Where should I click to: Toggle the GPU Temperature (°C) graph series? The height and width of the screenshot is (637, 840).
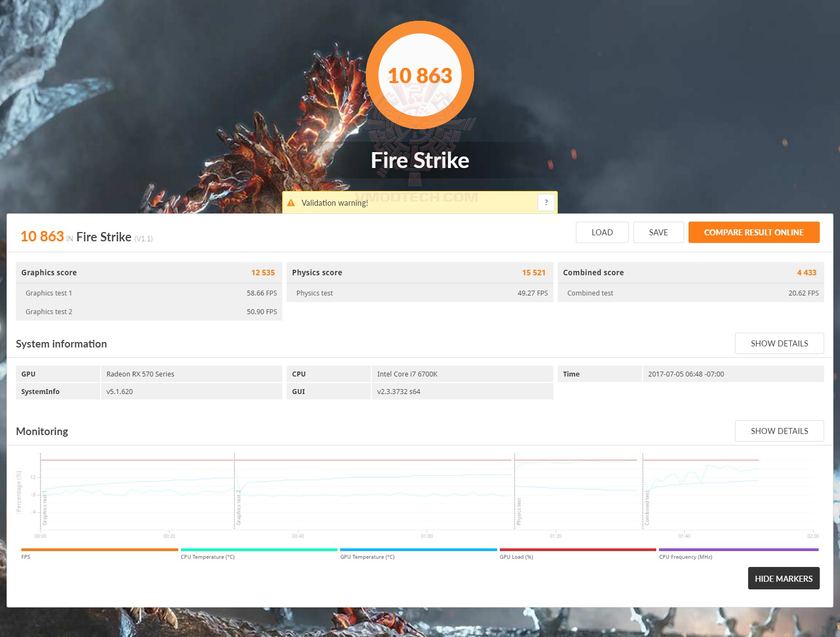[418, 549]
